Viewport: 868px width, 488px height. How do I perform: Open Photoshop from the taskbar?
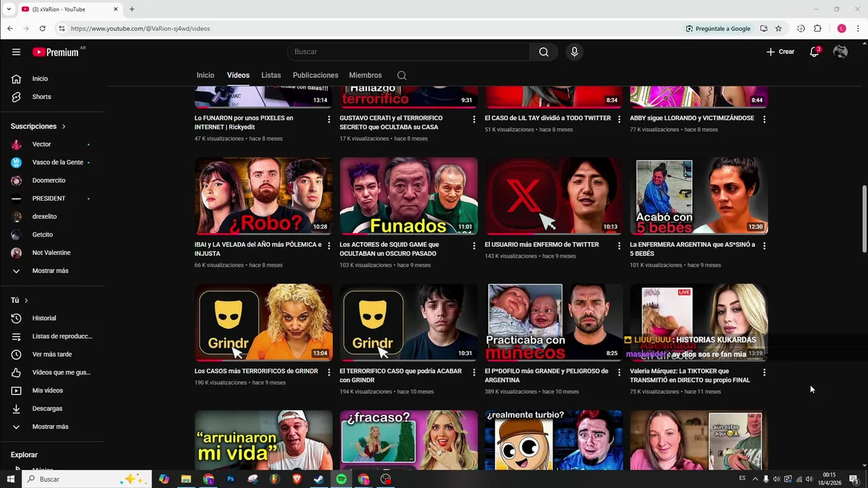pos(231,479)
